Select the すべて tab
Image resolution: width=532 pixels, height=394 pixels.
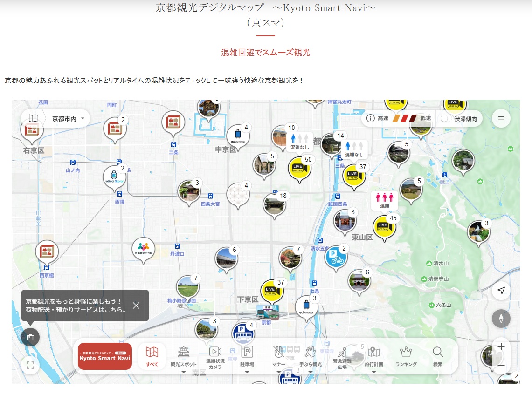[x=152, y=356]
